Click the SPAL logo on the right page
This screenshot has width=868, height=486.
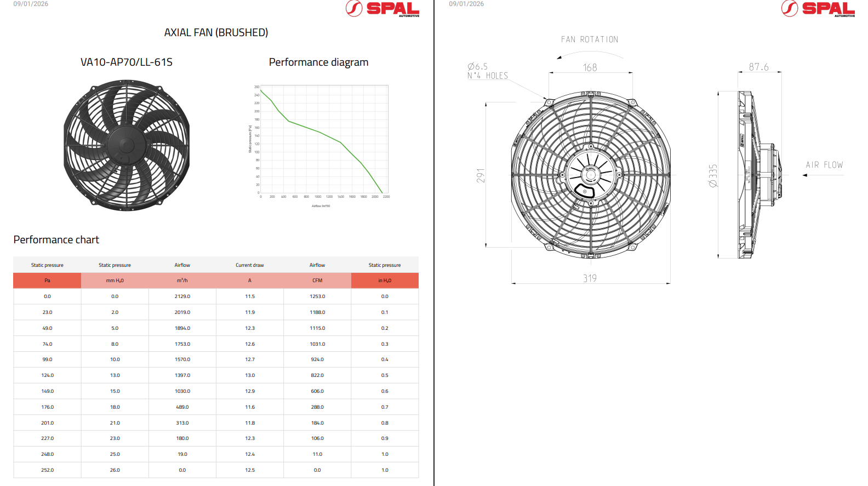[818, 9]
